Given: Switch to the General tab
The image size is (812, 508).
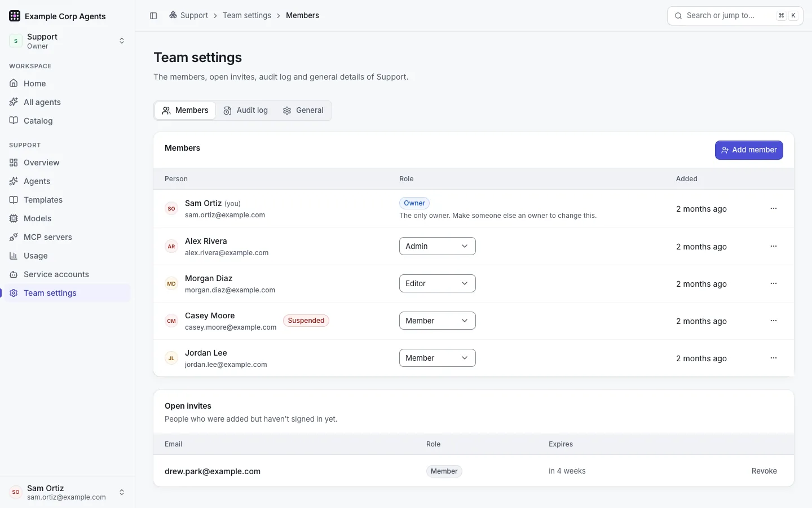Looking at the screenshot, I should 303,111.
